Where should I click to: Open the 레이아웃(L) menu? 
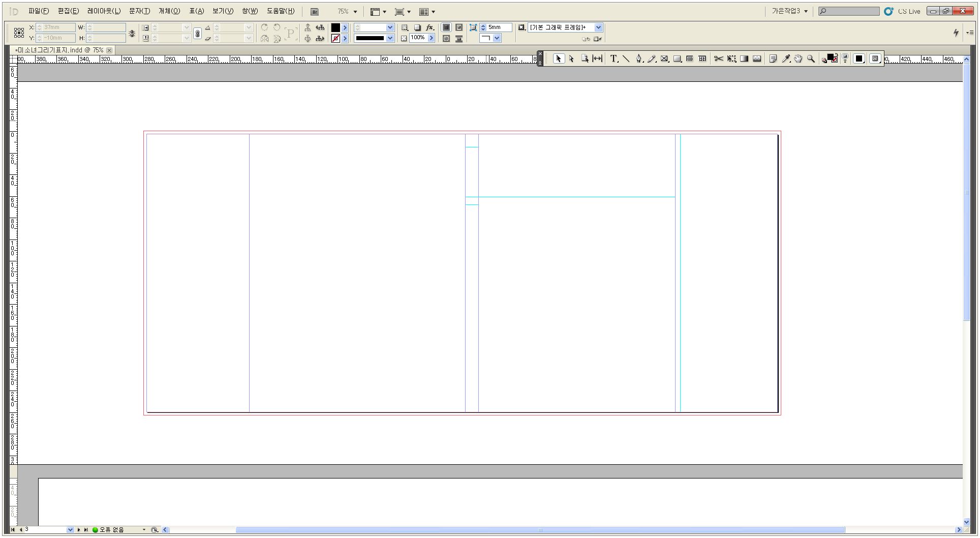(x=104, y=11)
